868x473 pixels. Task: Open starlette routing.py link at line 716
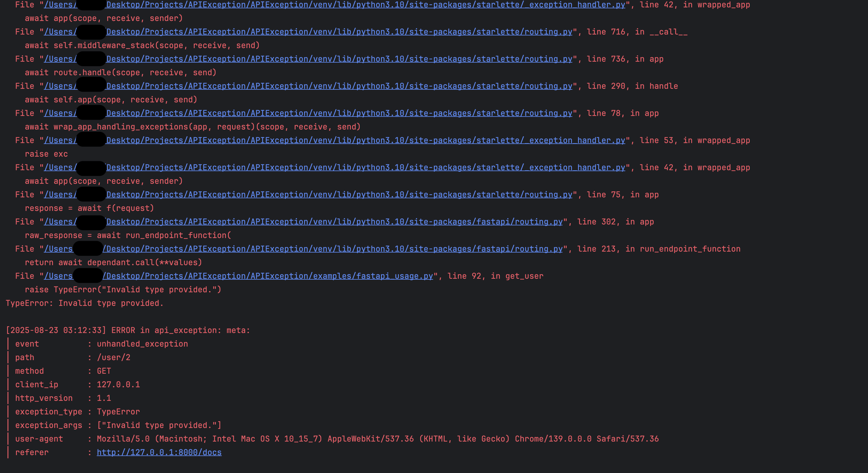308,32
